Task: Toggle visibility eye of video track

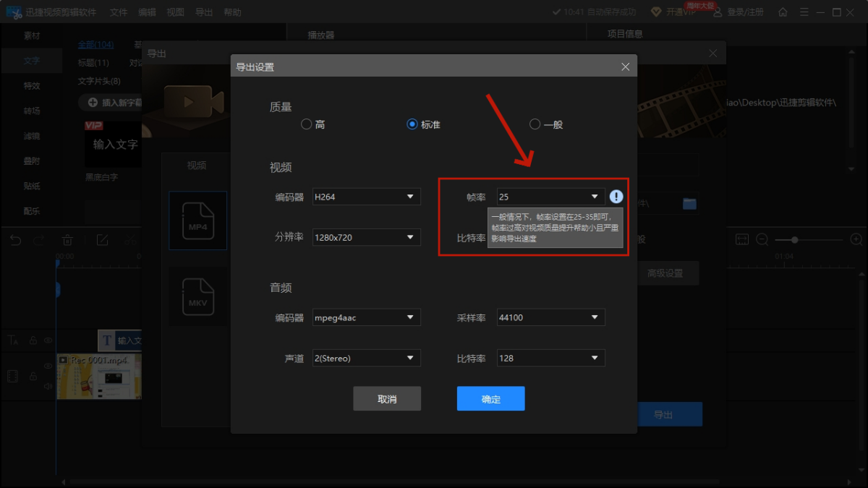Action: click(48, 366)
